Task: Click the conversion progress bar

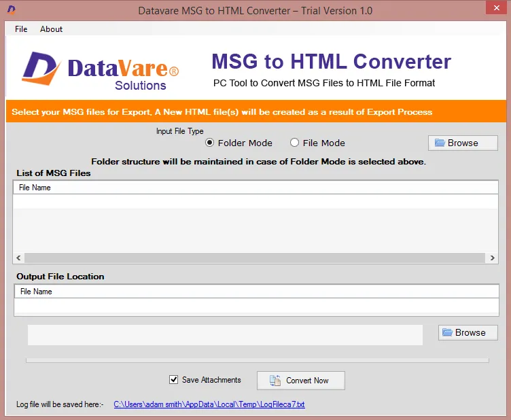Action: coord(258,360)
